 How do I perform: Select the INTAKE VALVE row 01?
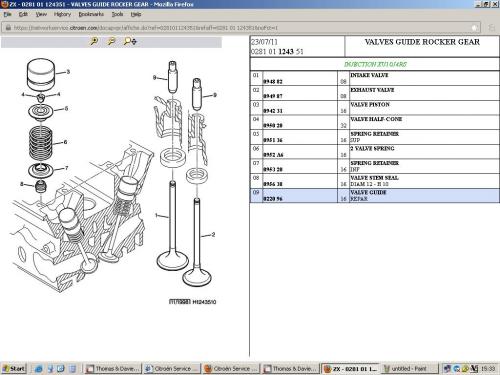pos(375,78)
